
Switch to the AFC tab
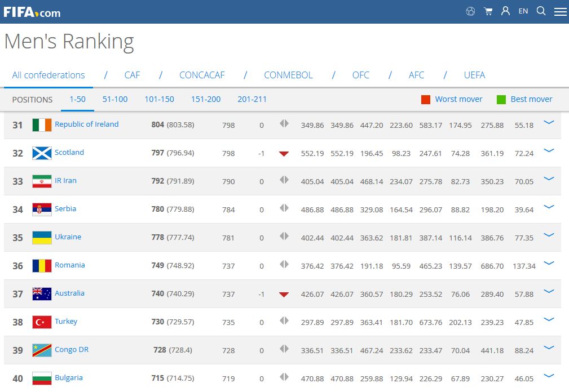(416, 75)
